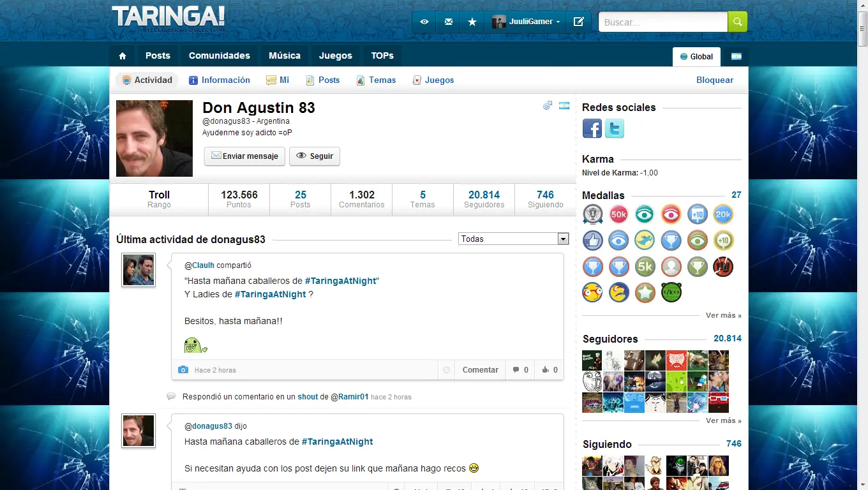Open the Juegos menu in the top navigation

pos(336,56)
